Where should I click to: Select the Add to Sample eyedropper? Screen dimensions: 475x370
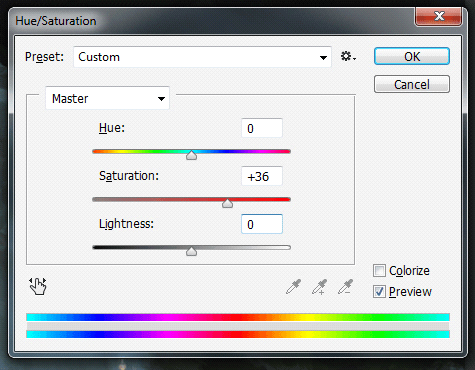320,287
